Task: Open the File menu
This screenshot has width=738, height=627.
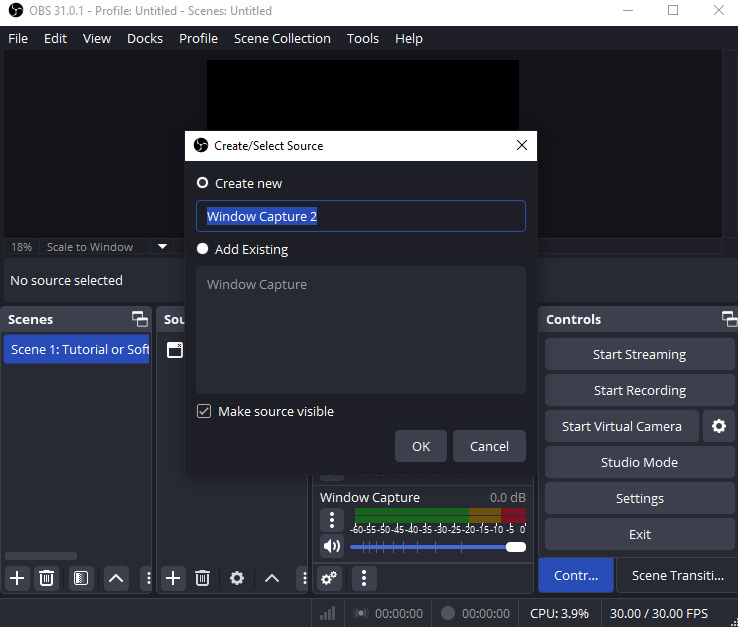Action: click(x=18, y=39)
